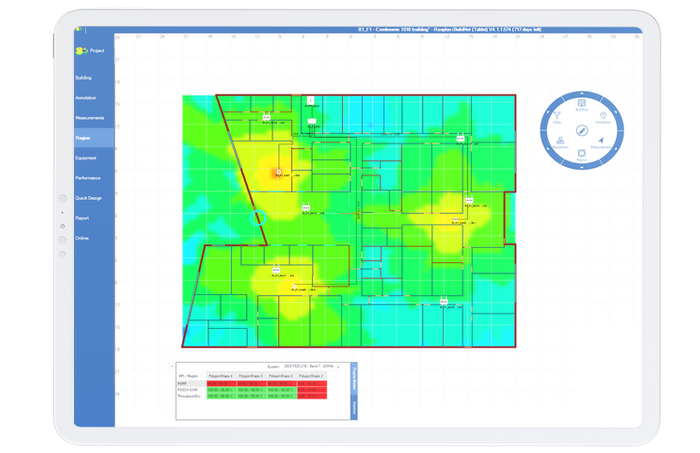Open Region icon in the radial menu

(582, 154)
